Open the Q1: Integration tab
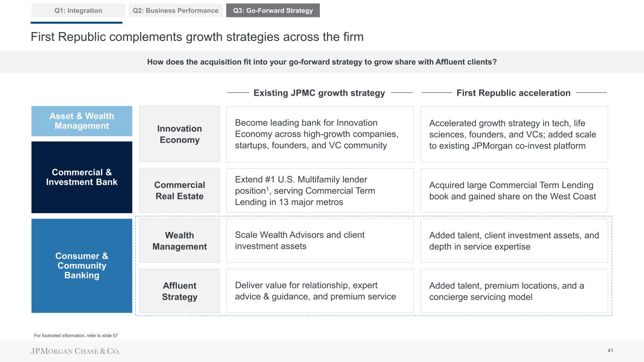The image size is (644, 362). (x=78, y=10)
